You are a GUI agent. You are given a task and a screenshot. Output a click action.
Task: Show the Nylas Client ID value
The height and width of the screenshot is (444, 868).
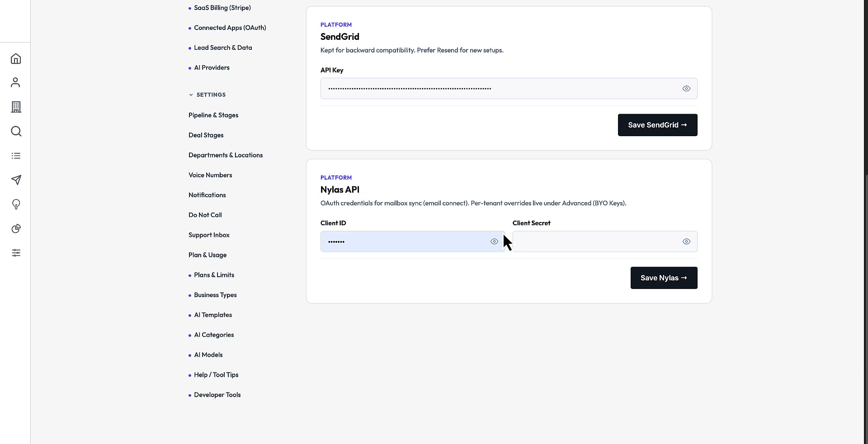click(494, 241)
